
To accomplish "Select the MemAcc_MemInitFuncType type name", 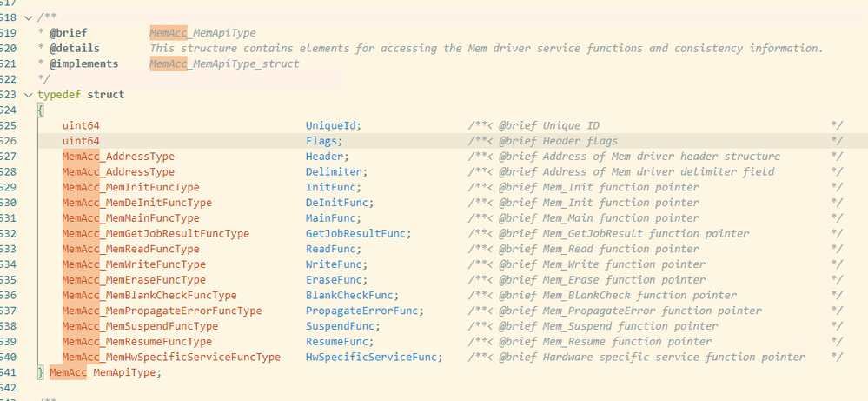I will 130,187.
